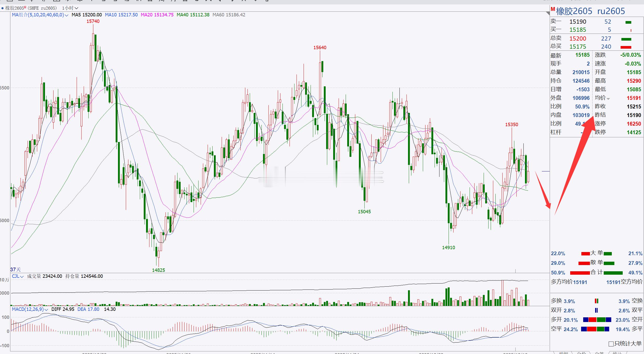The height and width of the screenshot is (354, 644).
Task: Click the 涨停 limit-up price 16250
Action: coord(634,124)
